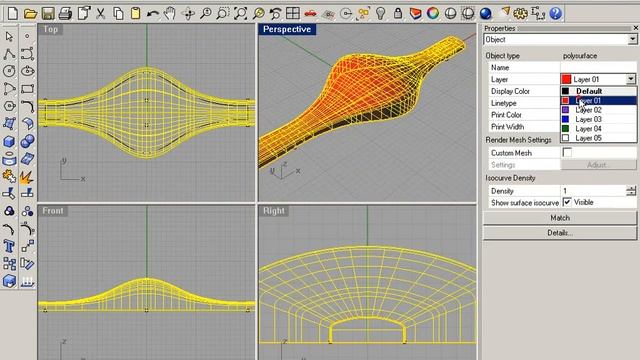Select the Explode tool icon
The image size is (640, 360).
27,176
